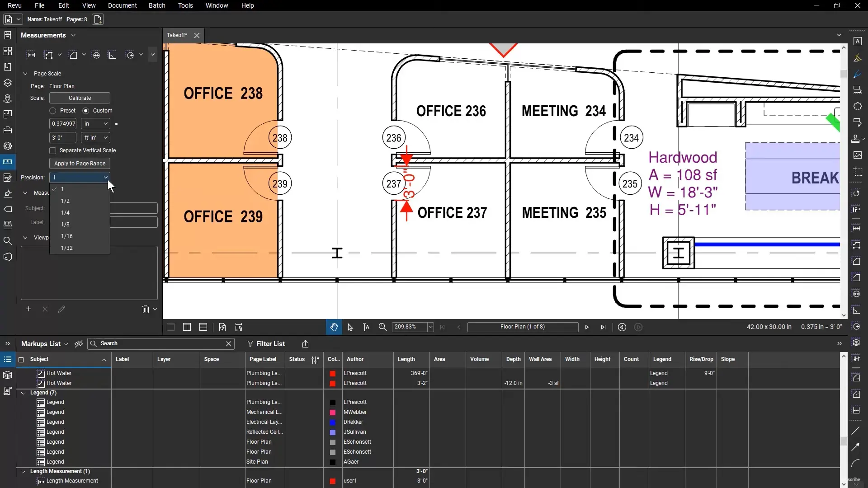Image resolution: width=868 pixels, height=488 pixels.
Task: Select the text selection tool
Action: pos(366,327)
